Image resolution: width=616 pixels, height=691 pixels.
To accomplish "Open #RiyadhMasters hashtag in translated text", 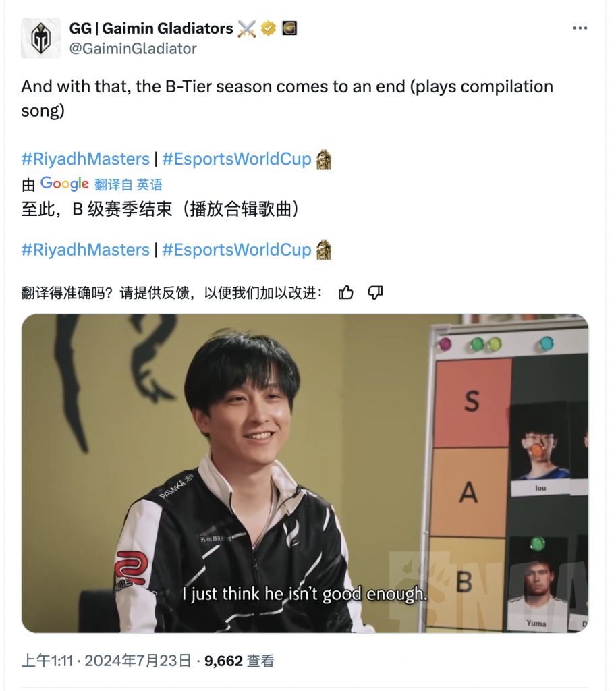I will [86, 250].
